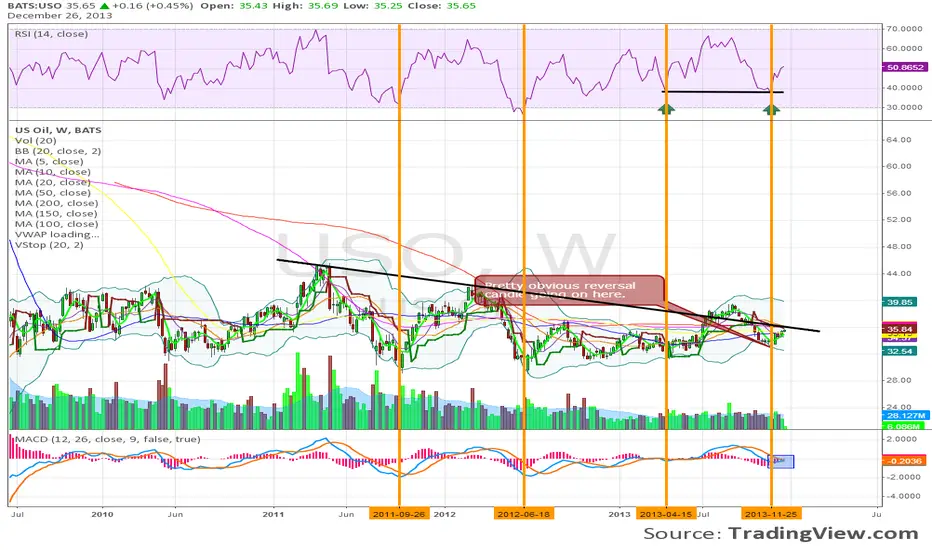932x550 pixels.
Task: Click the -0.2036 MACD value tag
Action: (x=904, y=461)
